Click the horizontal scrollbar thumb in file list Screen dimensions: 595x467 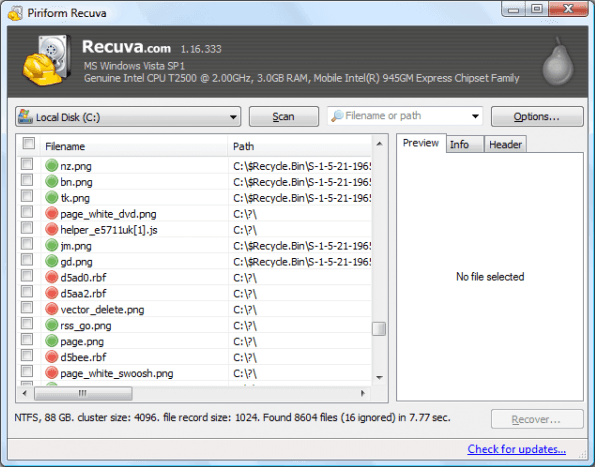(x=83, y=393)
